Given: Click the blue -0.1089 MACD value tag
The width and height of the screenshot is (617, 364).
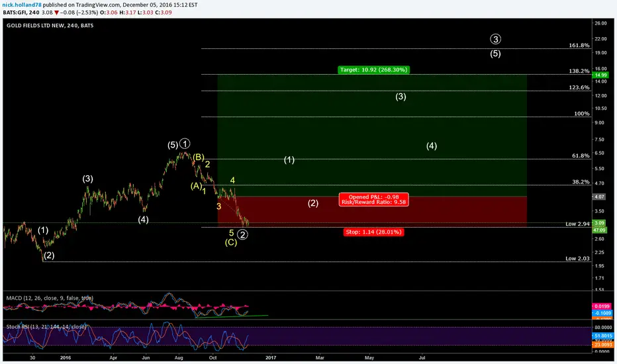Looking at the screenshot, I should coord(602,313).
